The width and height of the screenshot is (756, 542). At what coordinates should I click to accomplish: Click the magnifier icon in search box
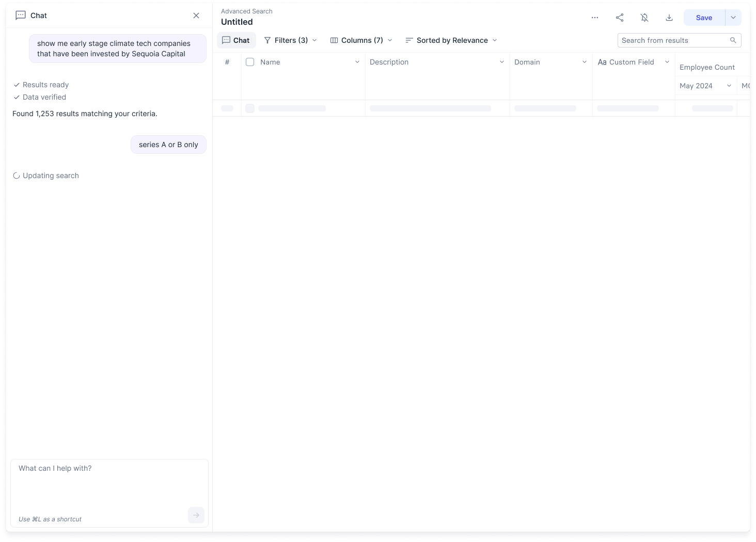coord(733,40)
